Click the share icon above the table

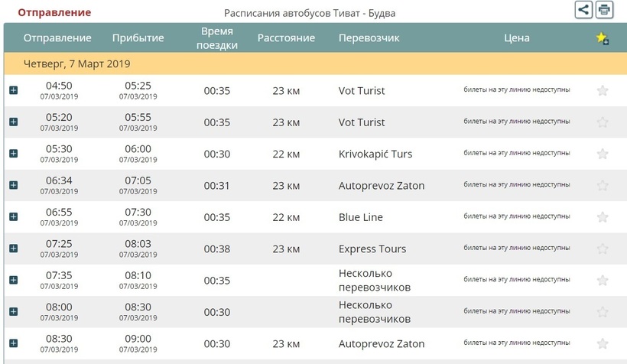pos(583,10)
